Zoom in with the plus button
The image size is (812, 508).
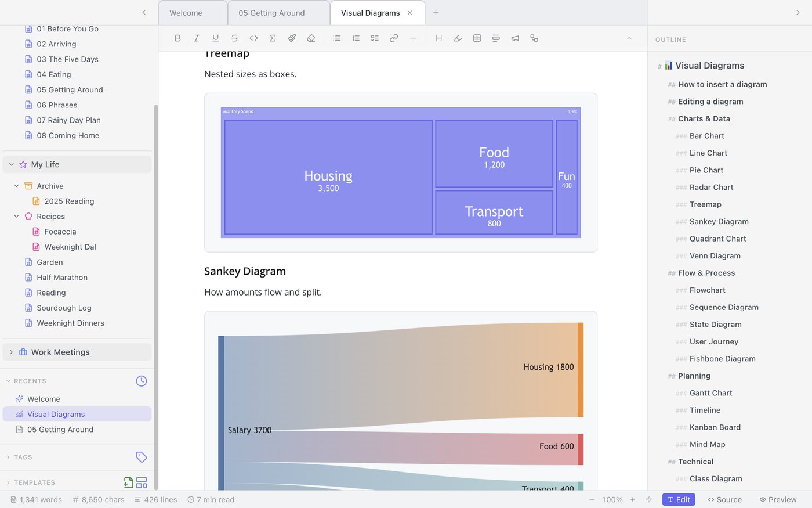(x=632, y=499)
